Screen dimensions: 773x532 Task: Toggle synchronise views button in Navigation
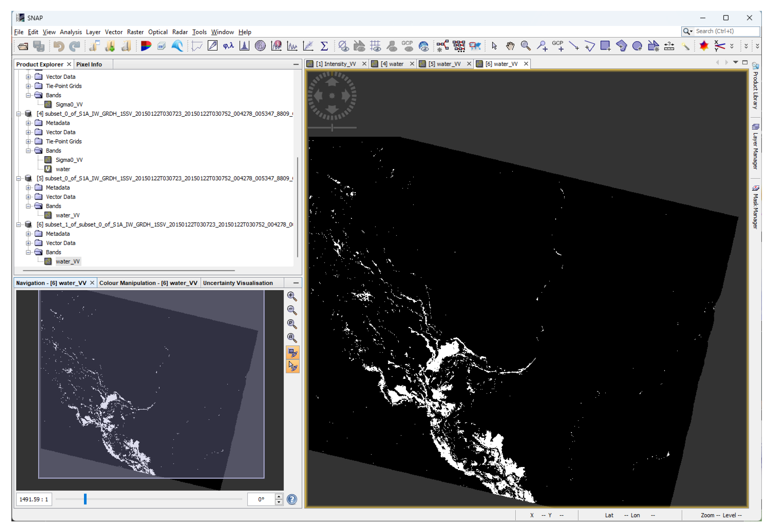[x=293, y=353]
